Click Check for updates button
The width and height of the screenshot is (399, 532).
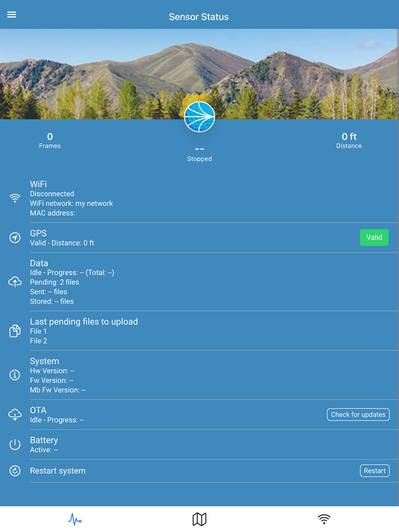coord(358,414)
